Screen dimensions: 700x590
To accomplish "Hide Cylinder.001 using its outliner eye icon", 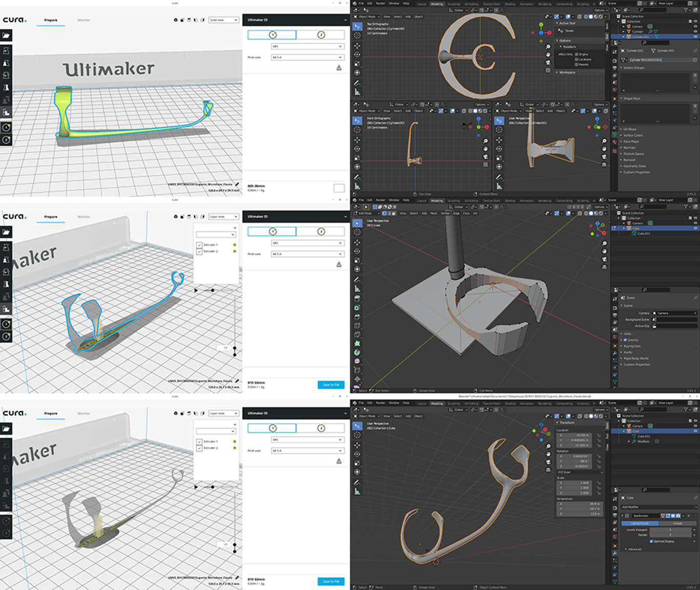I will pos(695,37).
